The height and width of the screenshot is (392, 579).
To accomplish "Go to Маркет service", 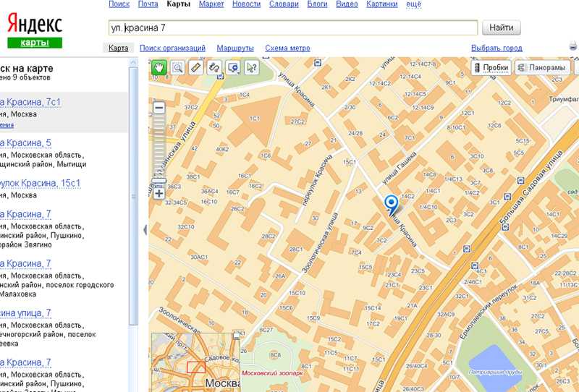I will [211, 4].
